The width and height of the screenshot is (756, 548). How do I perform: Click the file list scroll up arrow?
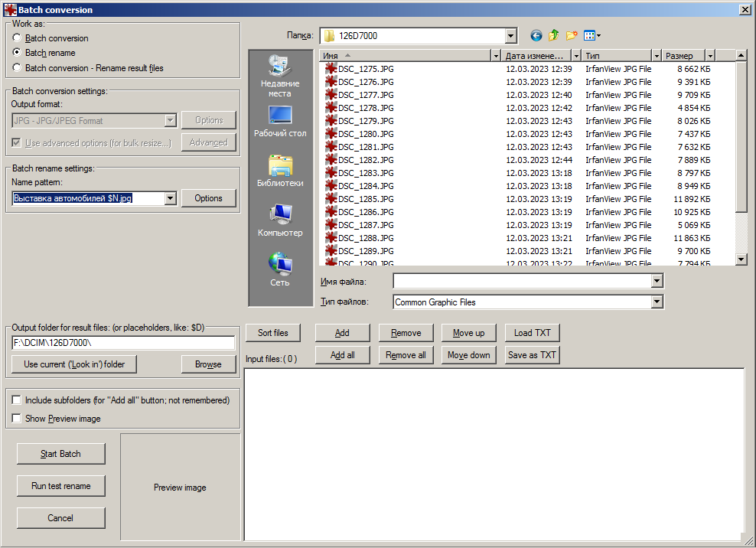(x=741, y=55)
